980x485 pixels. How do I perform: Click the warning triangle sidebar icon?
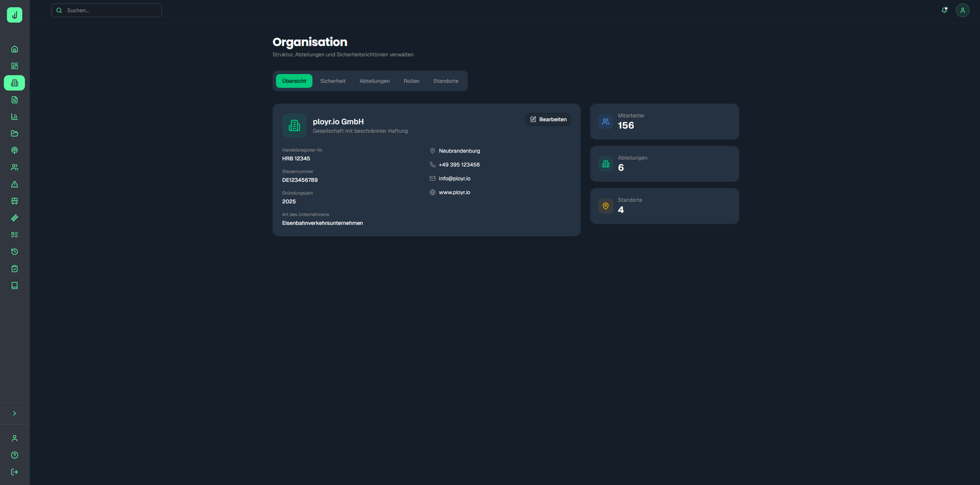[x=15, y=184]
